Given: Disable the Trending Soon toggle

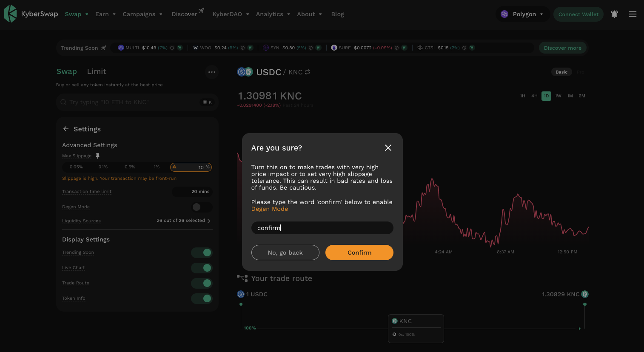Looking at the screenshot, I should [x=201, y=253].
